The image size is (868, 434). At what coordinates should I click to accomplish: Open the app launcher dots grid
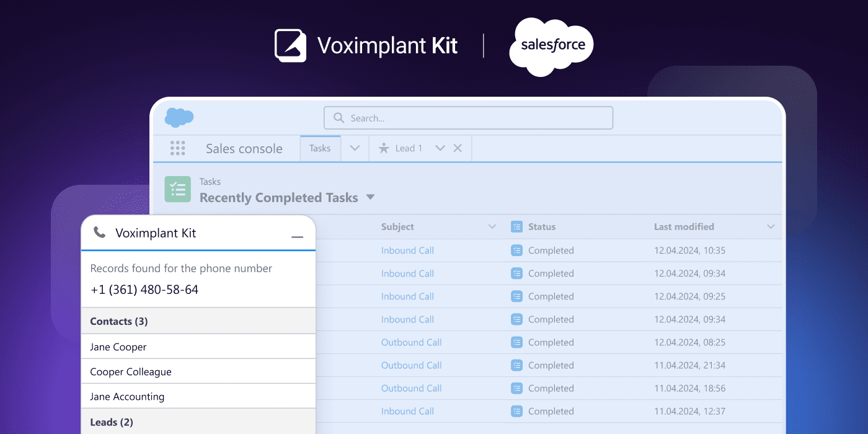(177, 148)
